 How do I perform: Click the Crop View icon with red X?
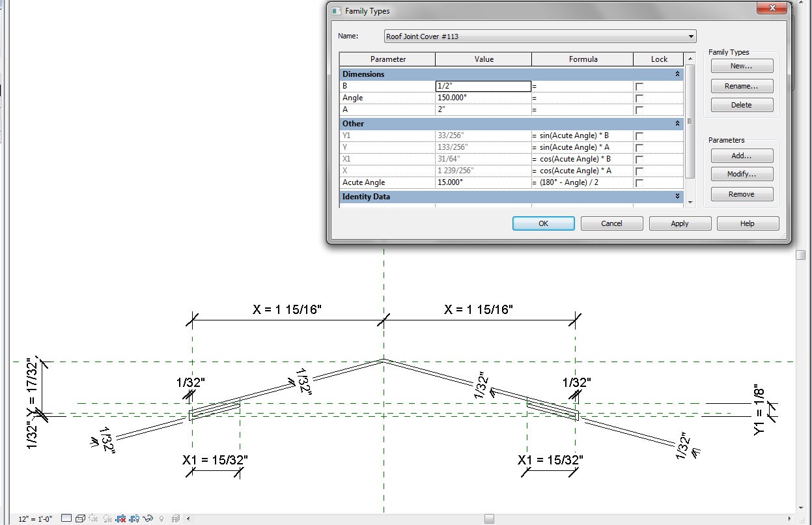point(121,518)
